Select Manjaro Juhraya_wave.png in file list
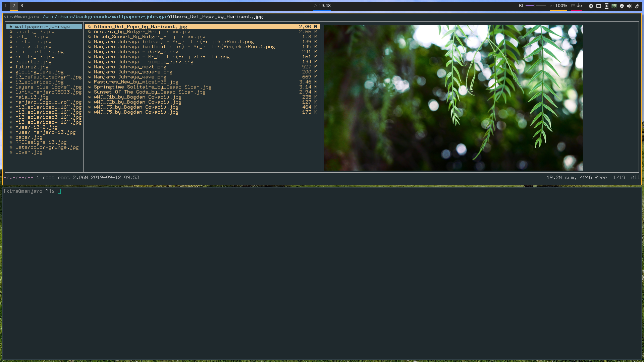Screen dimensions: 644x362 click(130, 77)
